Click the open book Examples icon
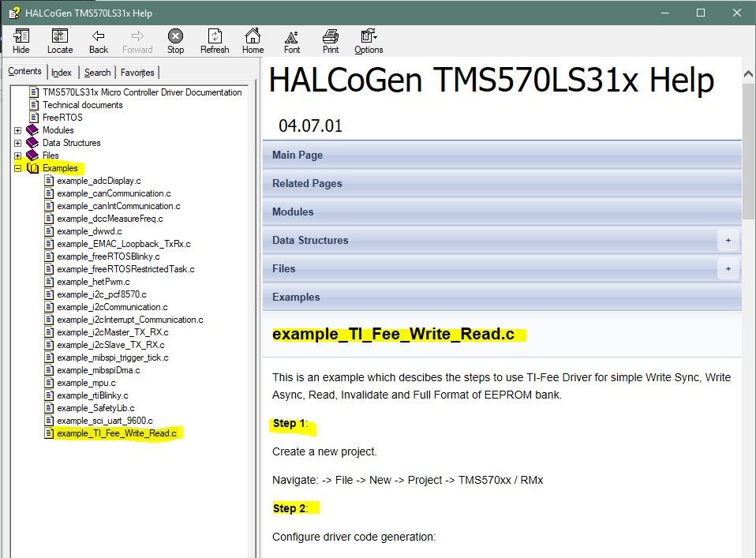The height and width of the screenshot is (558, 756). click(x=32, y=168)
